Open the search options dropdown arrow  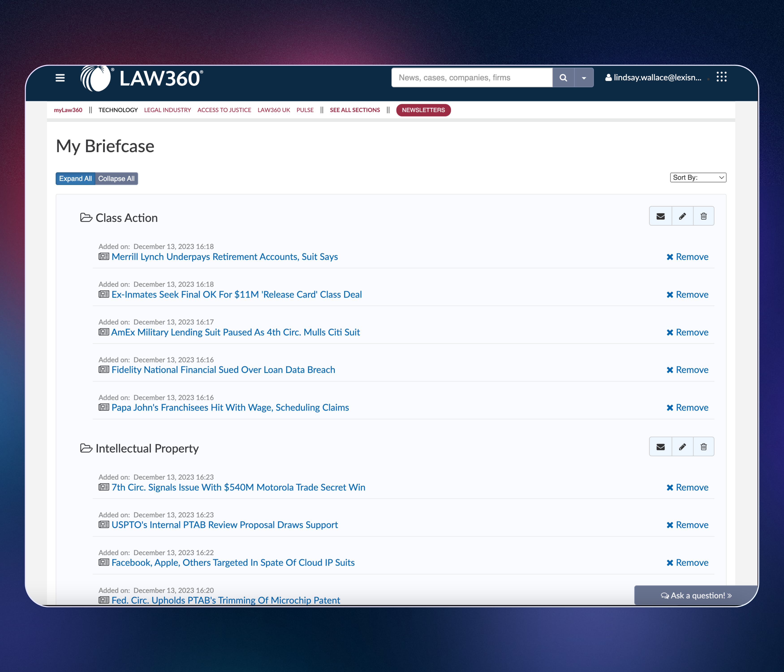[584, 78]
